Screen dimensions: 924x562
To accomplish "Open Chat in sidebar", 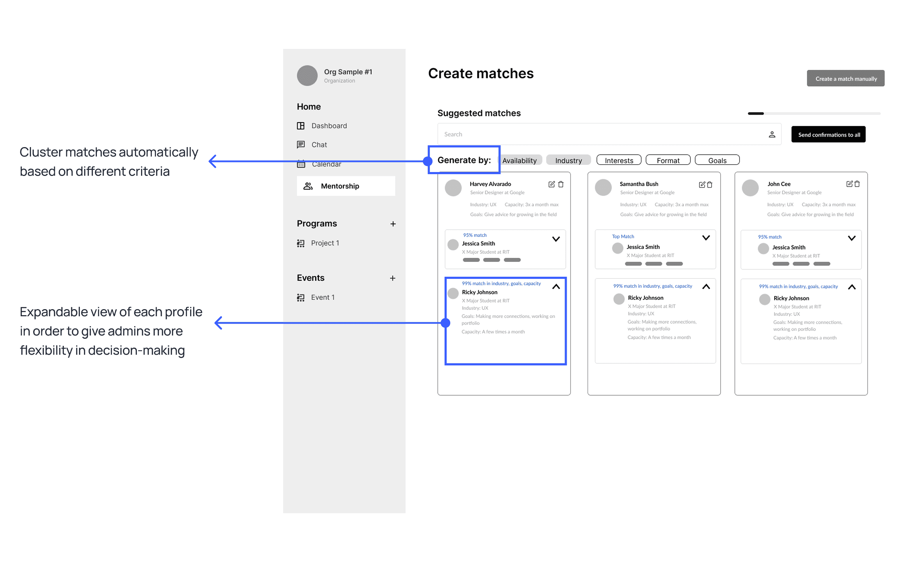I will point(319,145).
